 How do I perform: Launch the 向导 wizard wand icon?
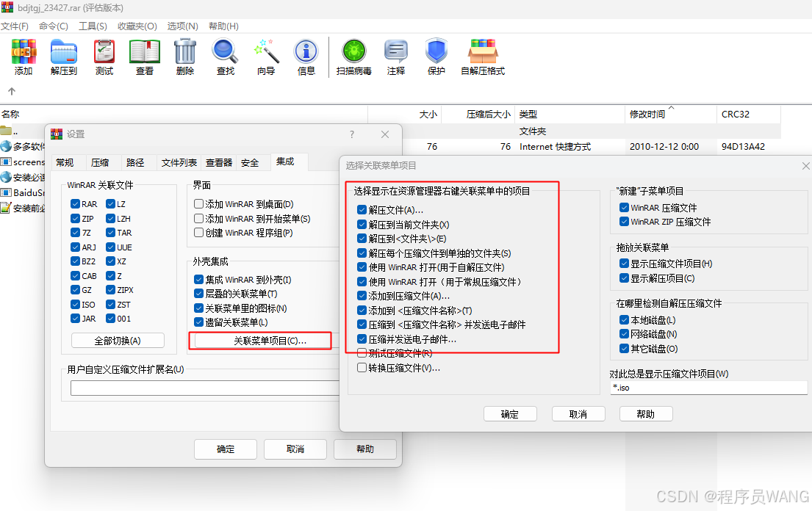click(266, 51)
